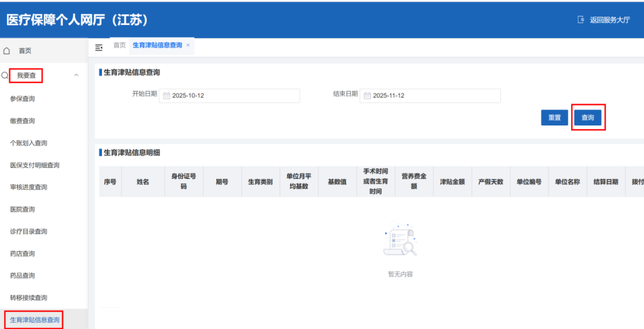Image resolution: width=644 pixels, height=329 pixels.
Task: Click the magnifier icon beside 我要查
Action: tap(5, 75)
